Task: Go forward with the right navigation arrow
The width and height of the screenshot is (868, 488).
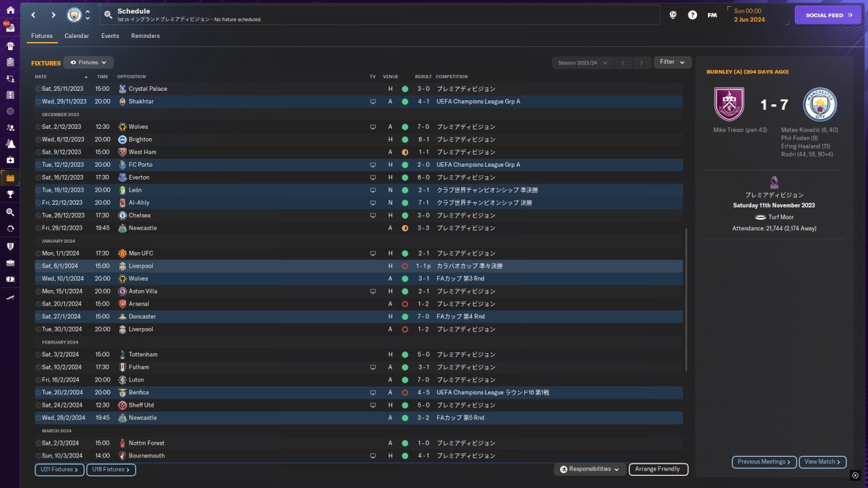Action: click(x=54, y=15)
